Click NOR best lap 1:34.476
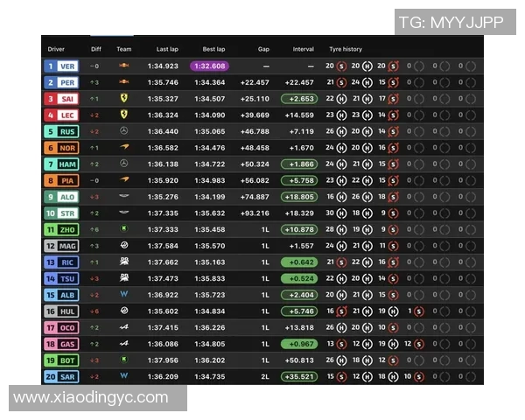This screenshot has width=525, height=420. point(210,148)
